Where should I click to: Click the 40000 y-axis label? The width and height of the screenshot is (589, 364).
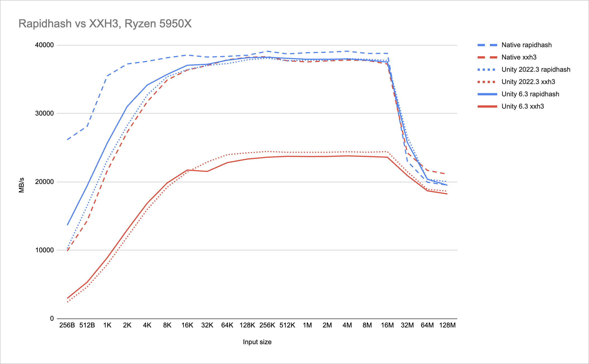pyautogui.click(x=44, y=45)
